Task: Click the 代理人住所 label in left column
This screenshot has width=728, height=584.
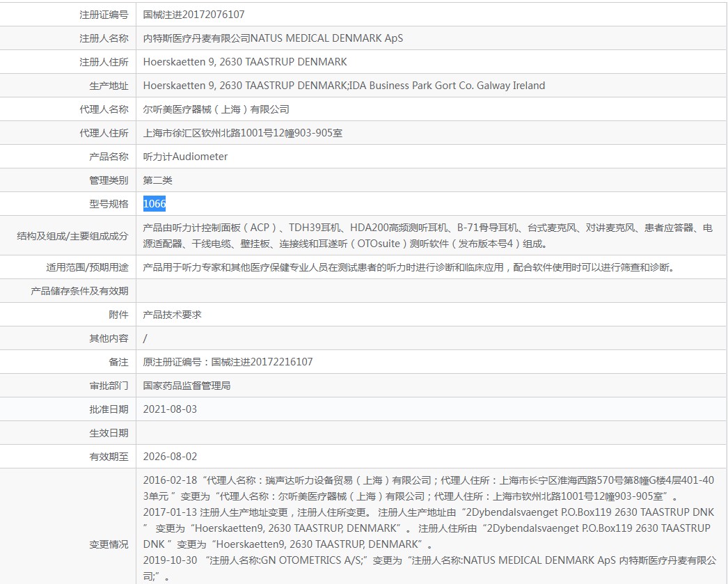Action: [104, 133]
